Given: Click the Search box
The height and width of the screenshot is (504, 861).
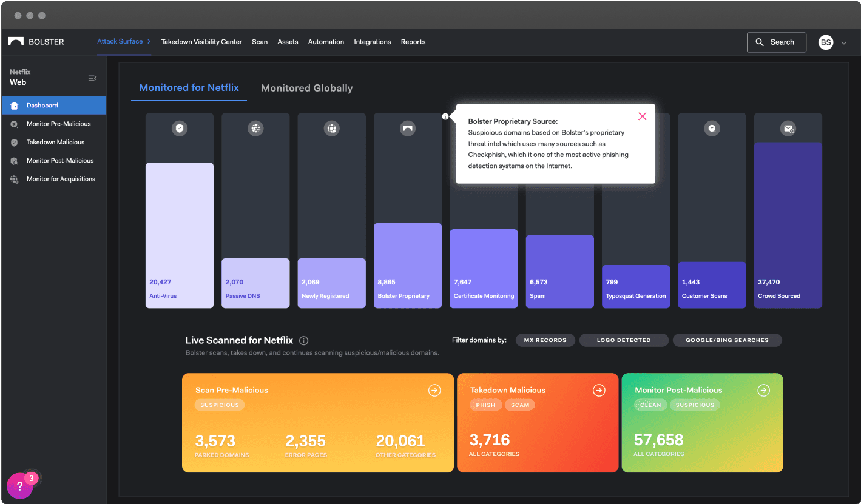Looking at the screenshot, I should (777, 42).
